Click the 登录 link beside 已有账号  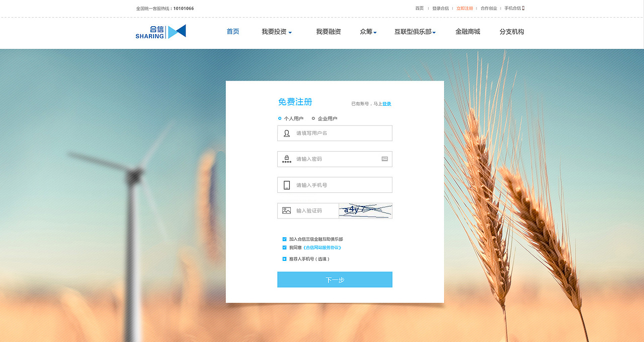point(386,104)
